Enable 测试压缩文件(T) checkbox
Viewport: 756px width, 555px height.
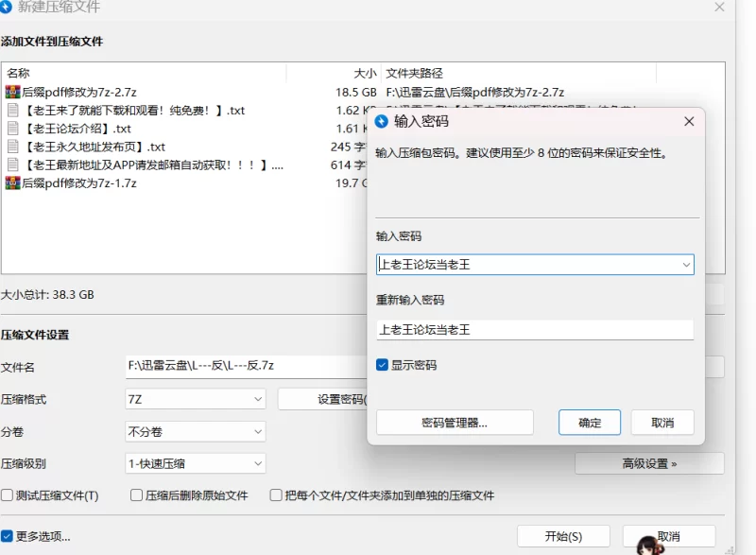coord(8,495)
